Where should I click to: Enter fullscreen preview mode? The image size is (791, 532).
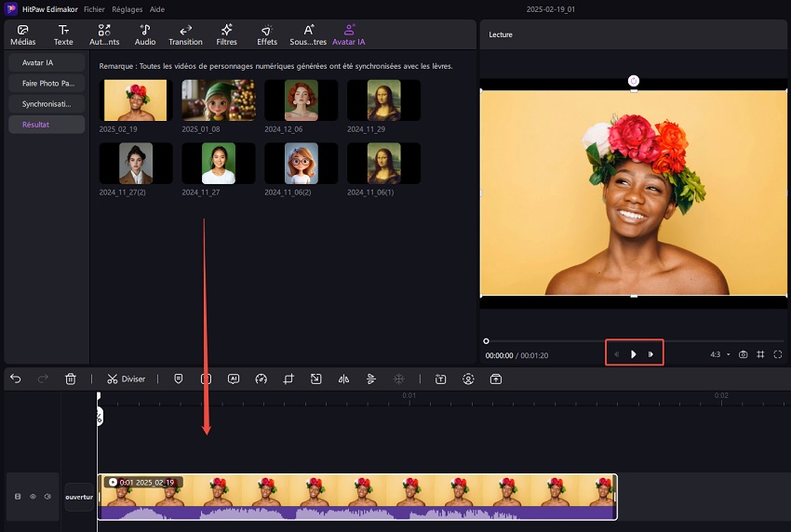point(778,354)
